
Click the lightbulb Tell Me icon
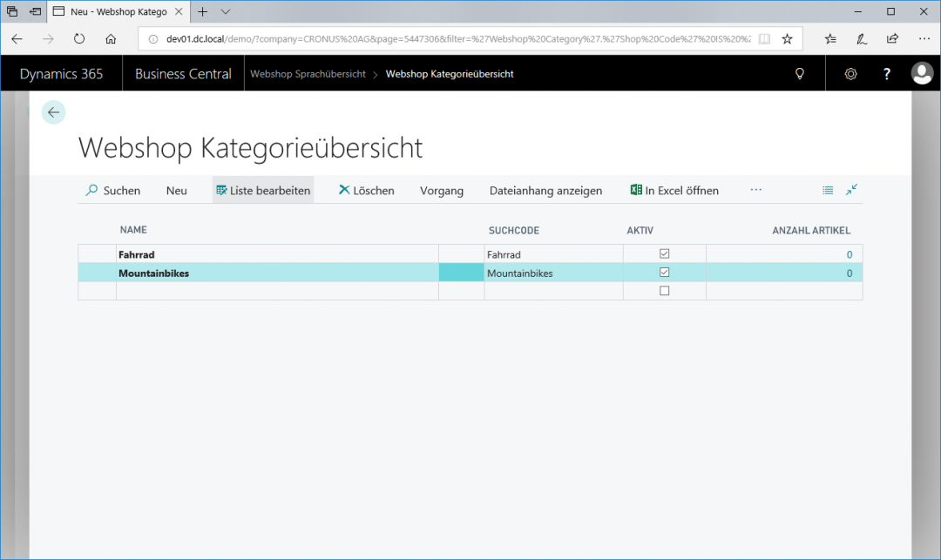pyautogui.click(x=799, y=74)
